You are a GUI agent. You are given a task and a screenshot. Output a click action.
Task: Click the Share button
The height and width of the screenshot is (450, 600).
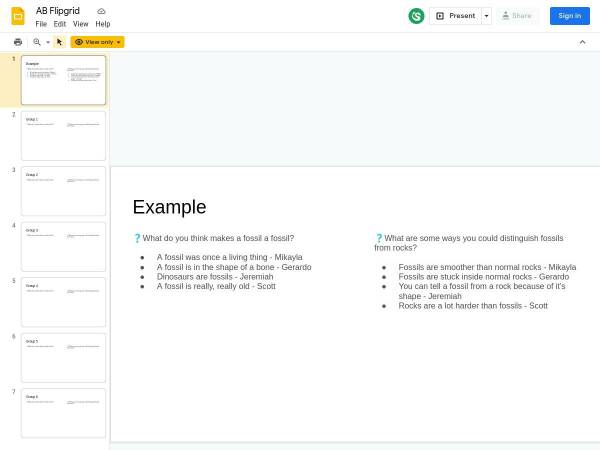[x=517, y=16]
